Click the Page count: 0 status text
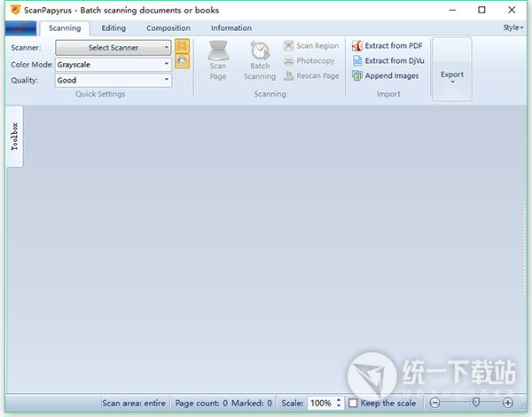 [x=201, y=403]
